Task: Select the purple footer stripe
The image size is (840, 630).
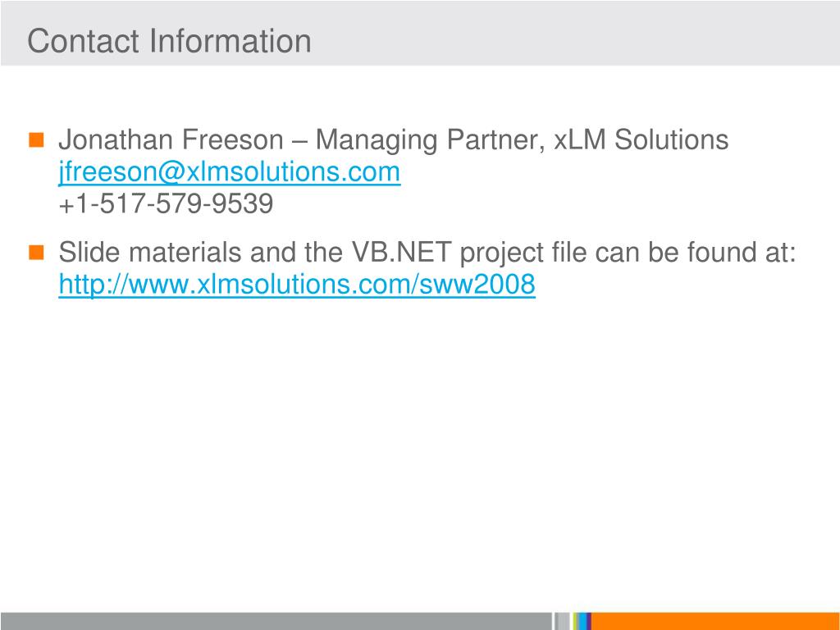Action: (589, 622)
